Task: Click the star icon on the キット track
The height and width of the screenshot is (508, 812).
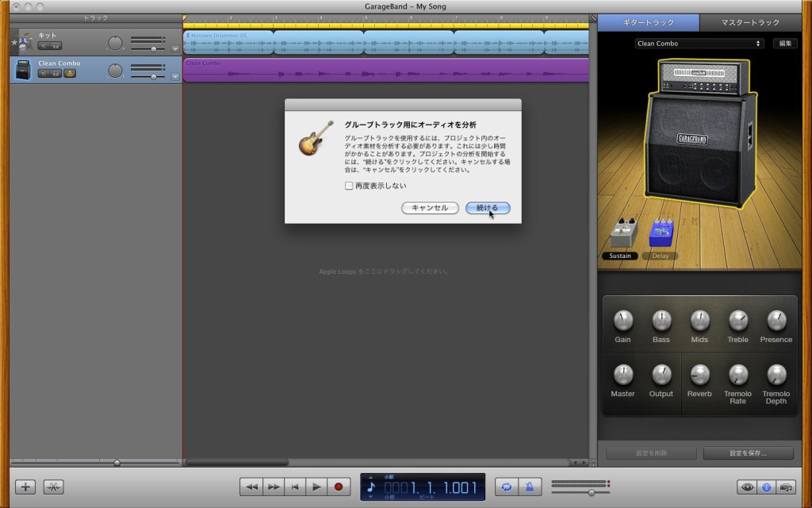Action: pos(14,43)
